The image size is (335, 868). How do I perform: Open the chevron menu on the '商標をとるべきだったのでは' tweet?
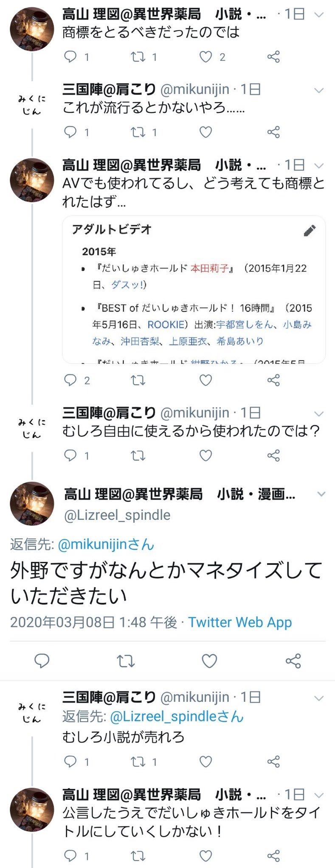click(318, 14)
